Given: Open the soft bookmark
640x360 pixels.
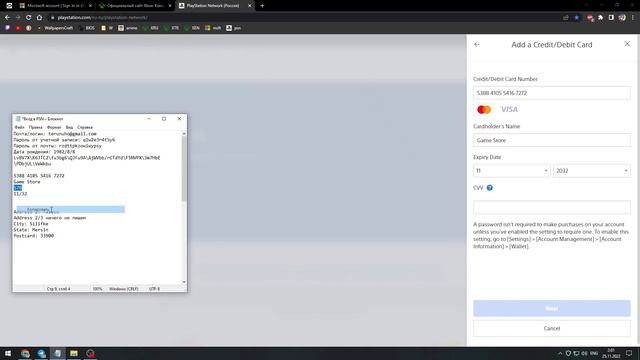Looking at the screenshot, I should 213,28.
